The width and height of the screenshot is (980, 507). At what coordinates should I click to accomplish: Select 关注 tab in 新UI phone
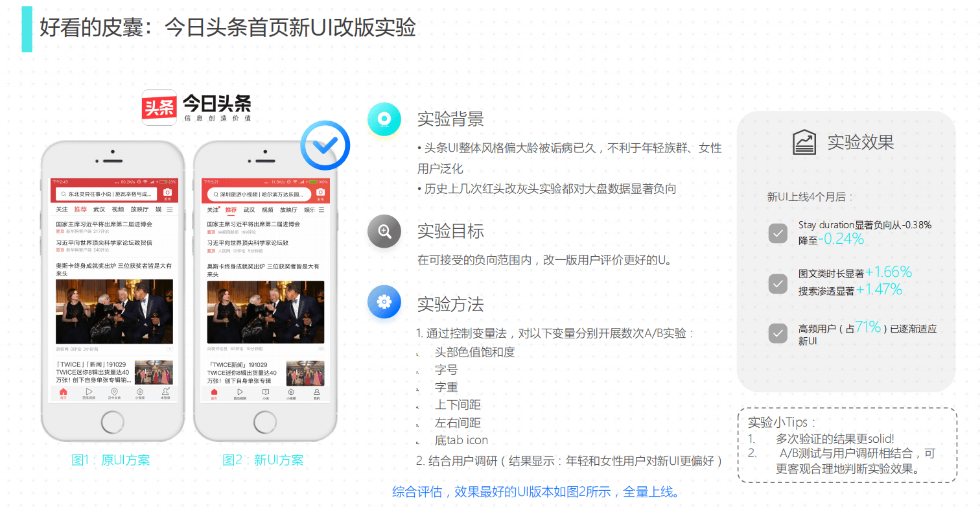(213, 210)
